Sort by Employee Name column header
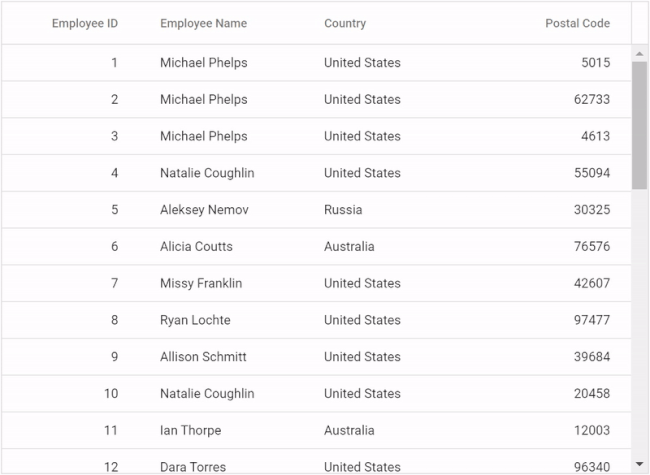Viewport: 650px width, 475px height. coord(204,23)
